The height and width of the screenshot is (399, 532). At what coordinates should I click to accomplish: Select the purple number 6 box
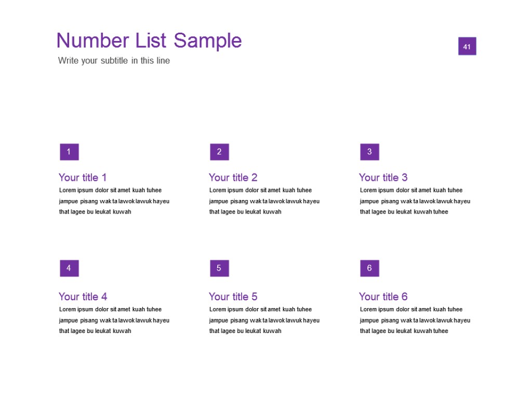click(369, 268)
